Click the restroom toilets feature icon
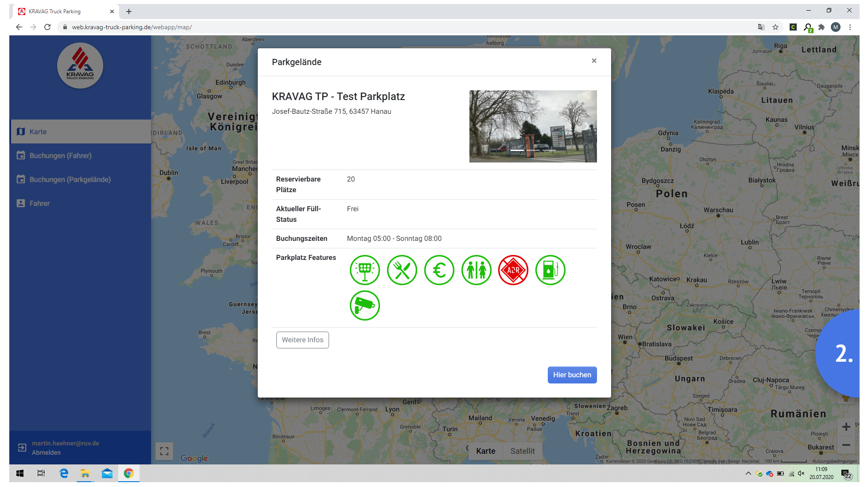 tap(476, 270)
